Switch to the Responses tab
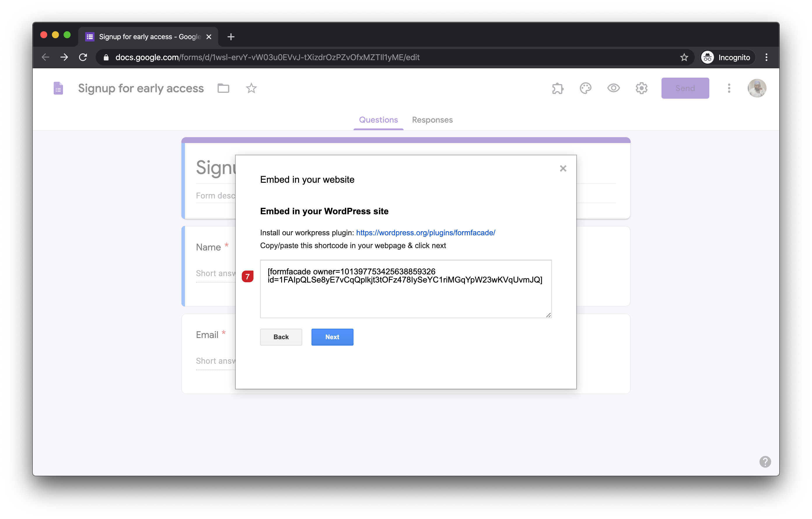 tap(432, 120)
